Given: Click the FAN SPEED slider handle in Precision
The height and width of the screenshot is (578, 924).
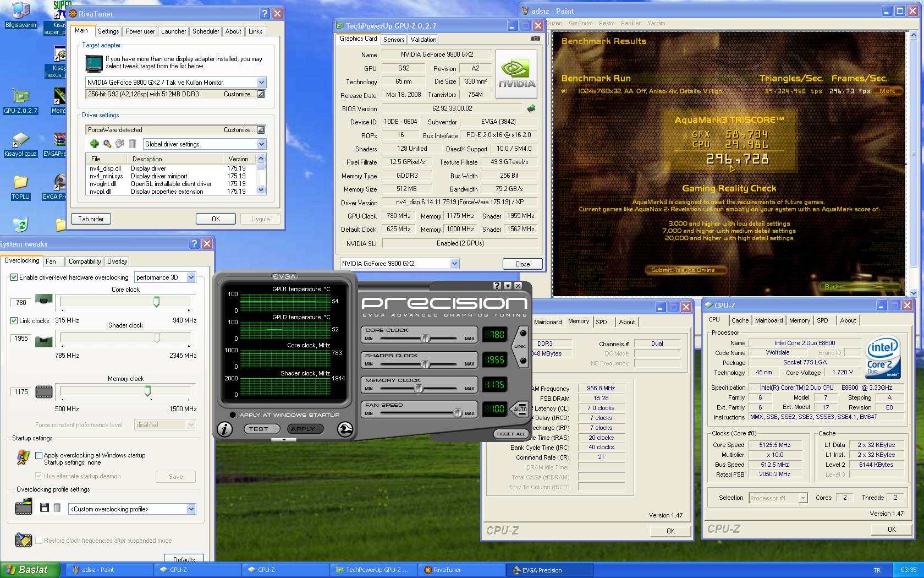Looking at the screenshot, I should click(x=458, y=413).
